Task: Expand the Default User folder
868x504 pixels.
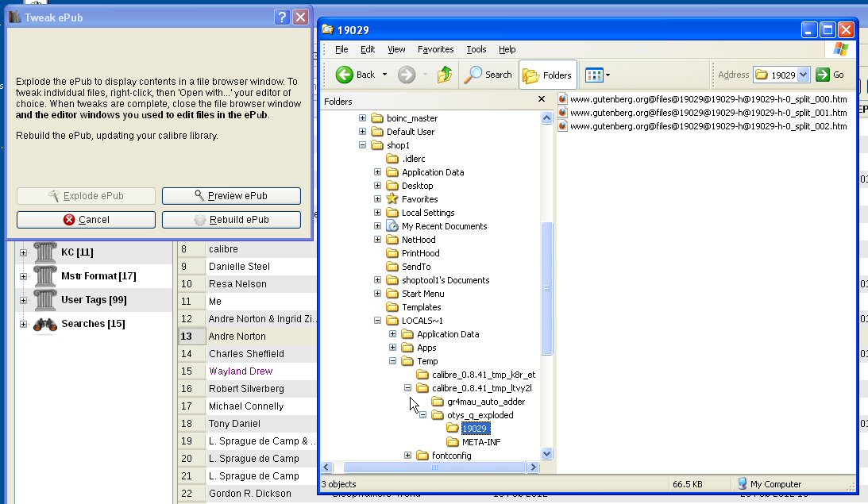Action: [x=362, y=131]
